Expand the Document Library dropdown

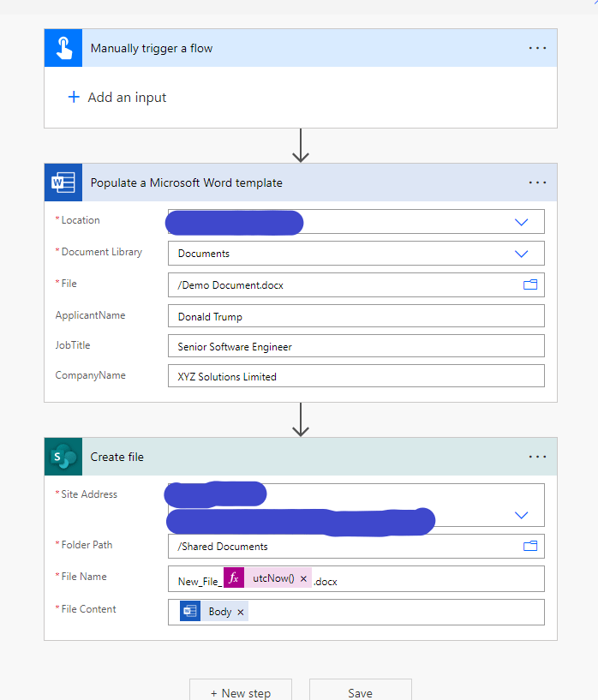(521, 254)
